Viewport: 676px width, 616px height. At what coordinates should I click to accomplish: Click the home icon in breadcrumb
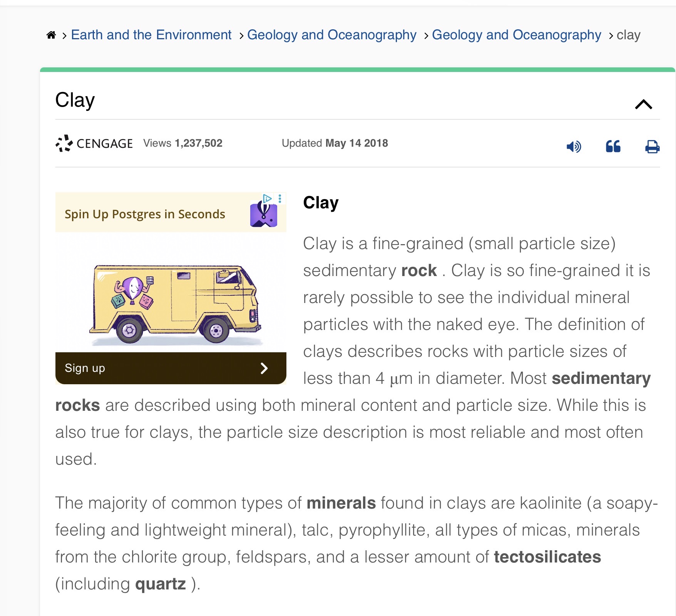(51, 35)
